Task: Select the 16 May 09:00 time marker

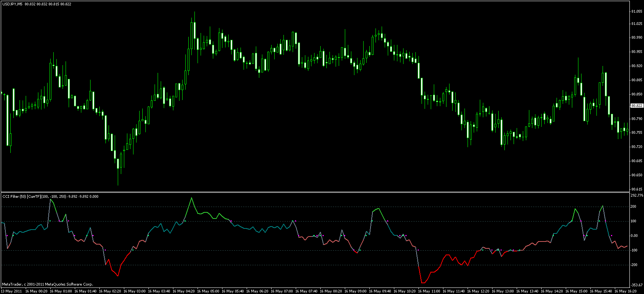Action: pyautogui.click(x=356, y=291)
